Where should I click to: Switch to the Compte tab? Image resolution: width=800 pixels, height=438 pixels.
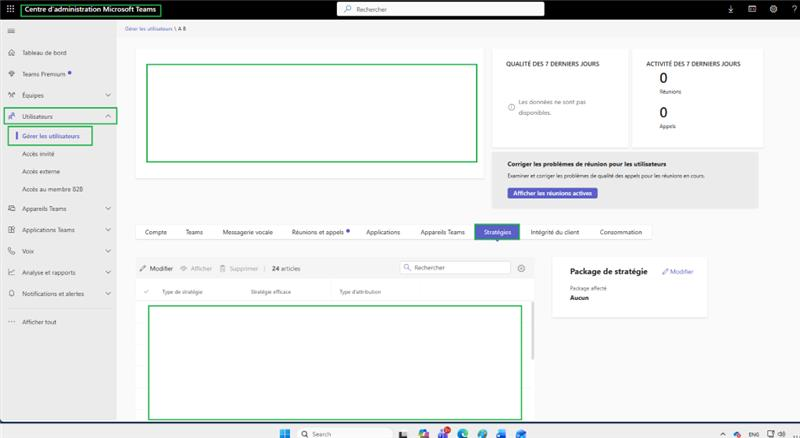[156, 232]
